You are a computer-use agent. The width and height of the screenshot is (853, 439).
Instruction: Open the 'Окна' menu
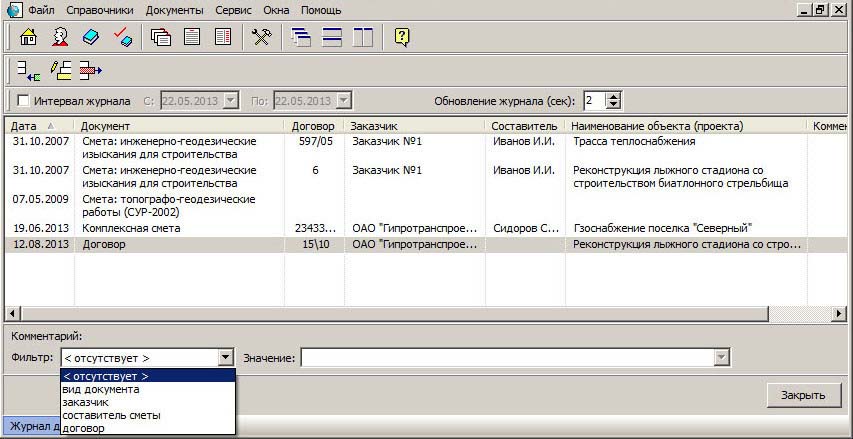276,10
